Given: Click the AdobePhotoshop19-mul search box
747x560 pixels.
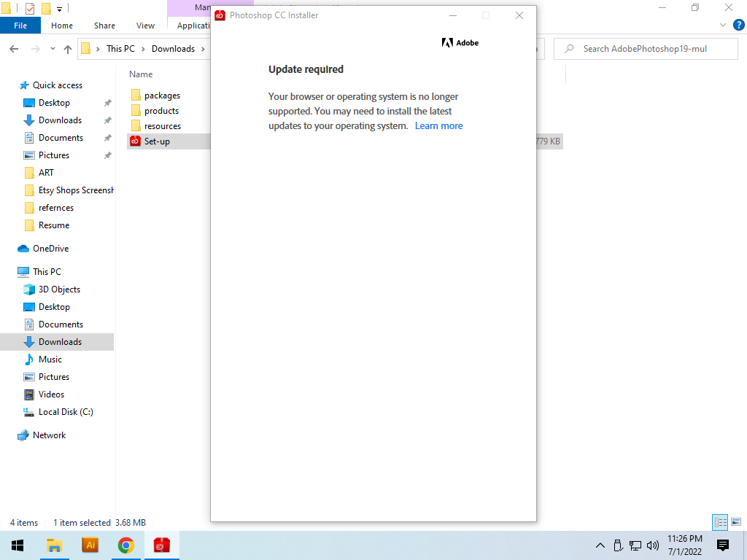Looking at the screenshot, I should 646,48.
